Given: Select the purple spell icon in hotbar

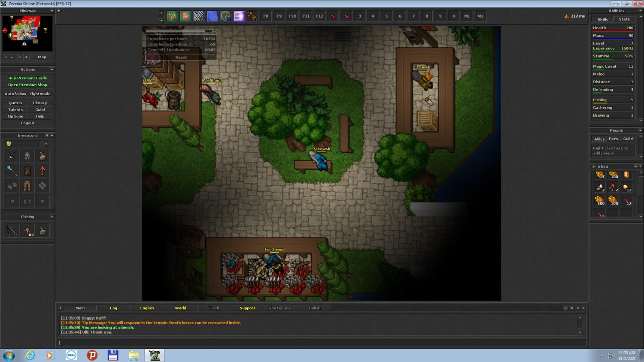Looking at the screenshot, I should 239,16.
